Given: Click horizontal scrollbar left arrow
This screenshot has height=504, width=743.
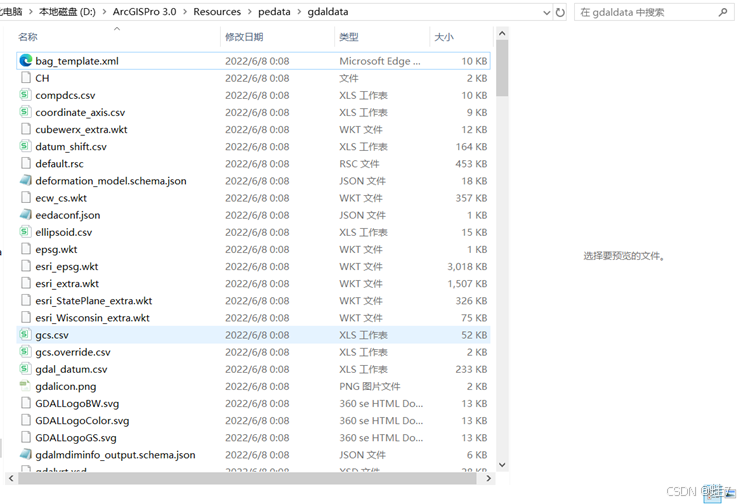Looking at the screenshot, I should (x=11, y=478).
